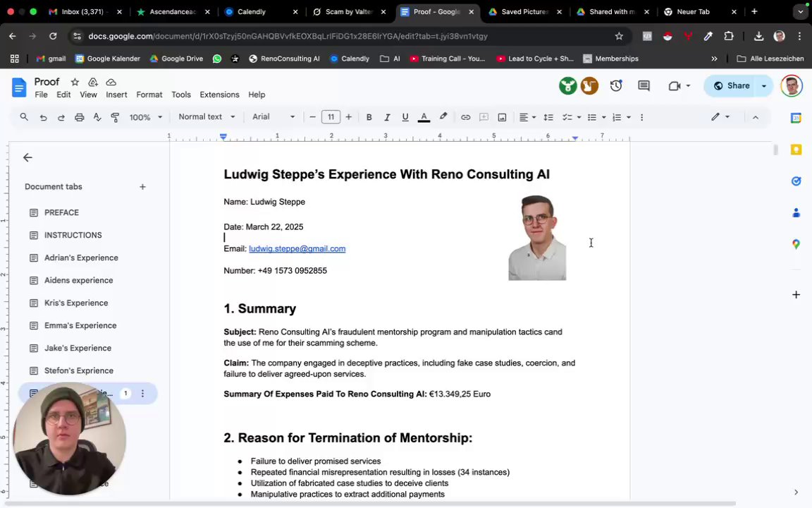Open the bulleted list dropdown
This screenshot has height=508, width=812.
click(596, 117)
